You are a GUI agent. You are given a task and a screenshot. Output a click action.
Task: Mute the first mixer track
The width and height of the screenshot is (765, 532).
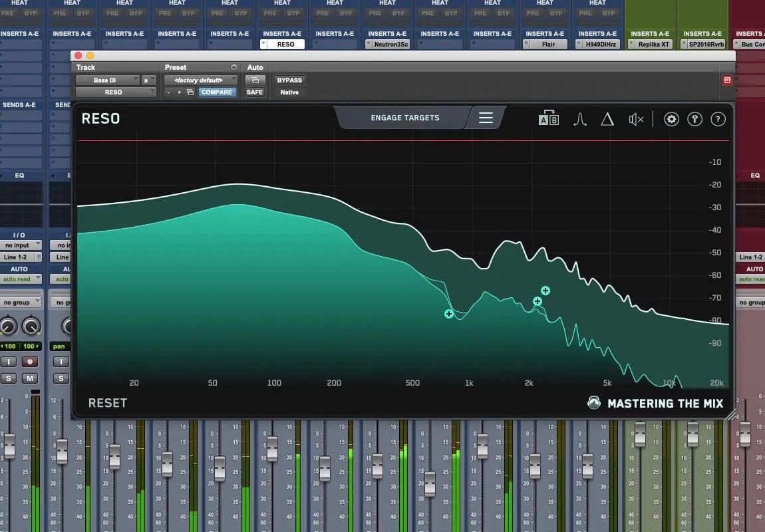click(x=30, y=378)
